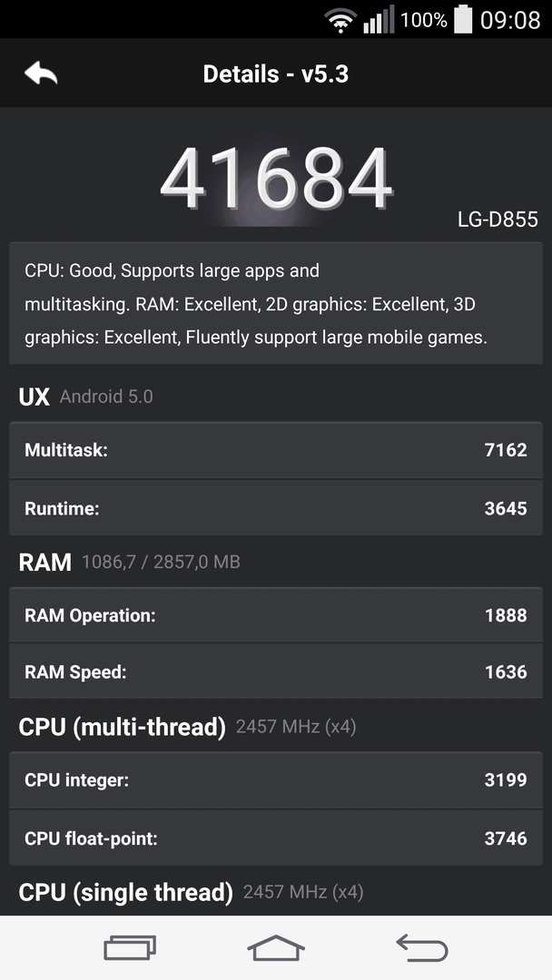The image size is (552, 980).
Task: Select the CPU float-point row
Action: tap(276, 838)
